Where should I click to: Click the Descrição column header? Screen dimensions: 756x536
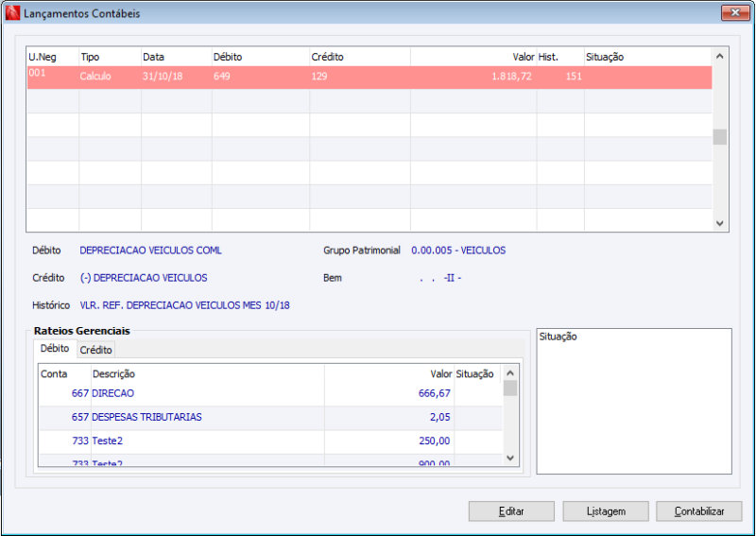pos(207,374)
